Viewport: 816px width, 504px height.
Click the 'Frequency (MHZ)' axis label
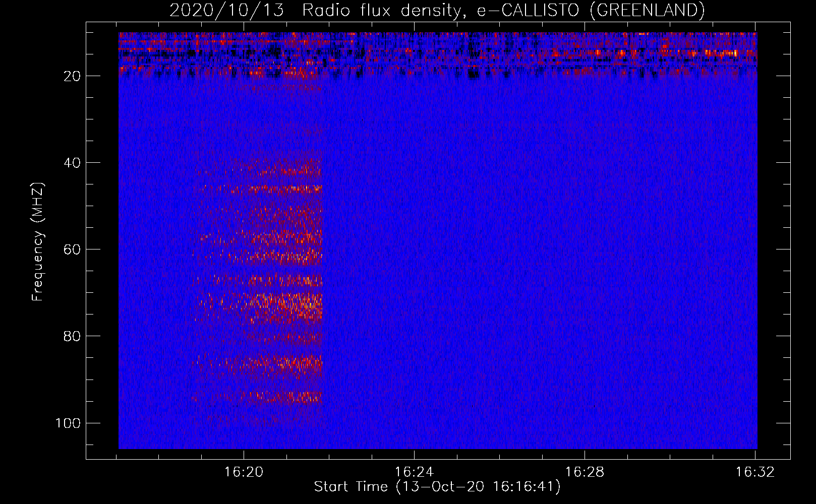pos(38,242)
